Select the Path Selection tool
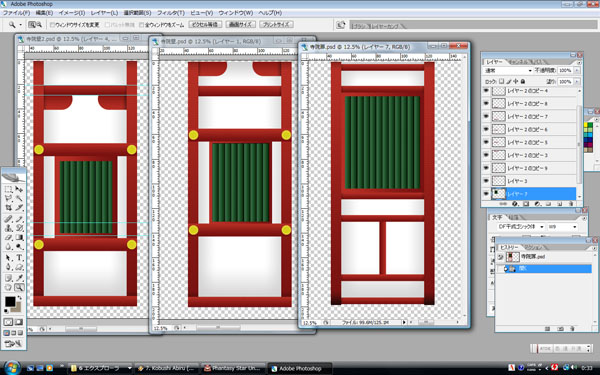The image size is (600, 375). 8,257
